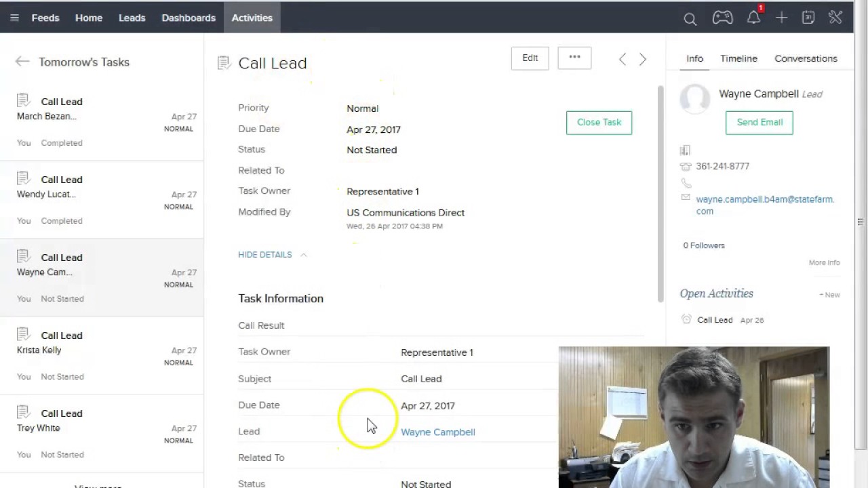868x488 pixels.
Task: Switch to the Timeline tab
Action: click(x=738, y=59)
